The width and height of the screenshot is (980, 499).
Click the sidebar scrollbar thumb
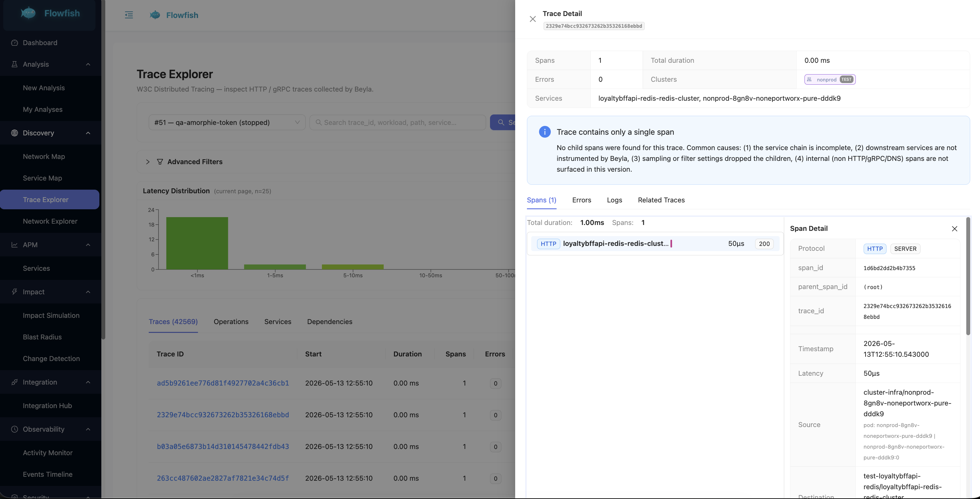tap(103, 169)
